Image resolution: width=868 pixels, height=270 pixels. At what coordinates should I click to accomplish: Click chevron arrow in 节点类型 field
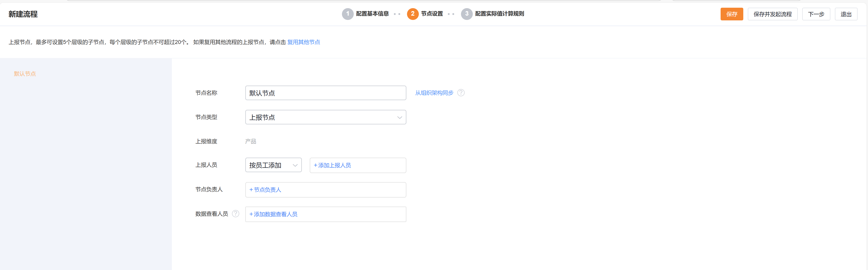click(x=399, y=118)
